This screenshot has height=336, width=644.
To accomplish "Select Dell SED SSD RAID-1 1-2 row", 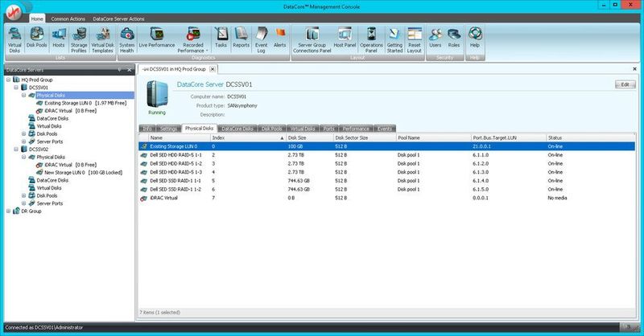I will pos(386,190).
